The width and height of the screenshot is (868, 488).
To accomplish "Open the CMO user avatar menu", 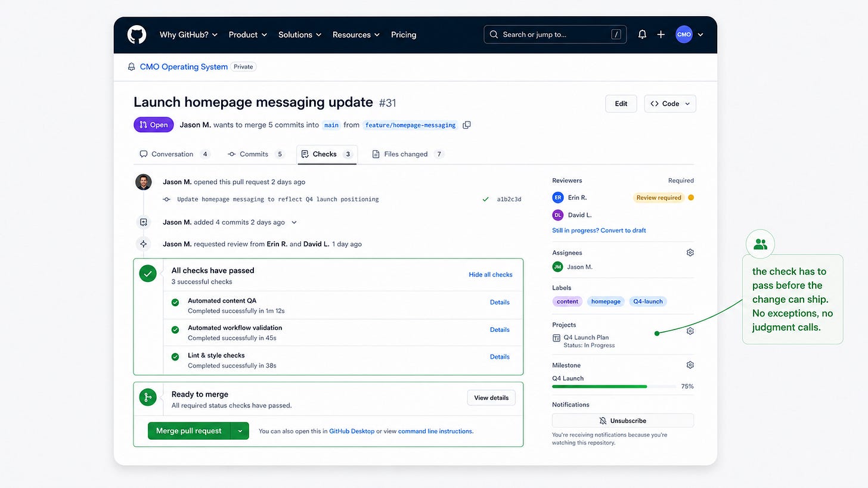I will (684, 35).
